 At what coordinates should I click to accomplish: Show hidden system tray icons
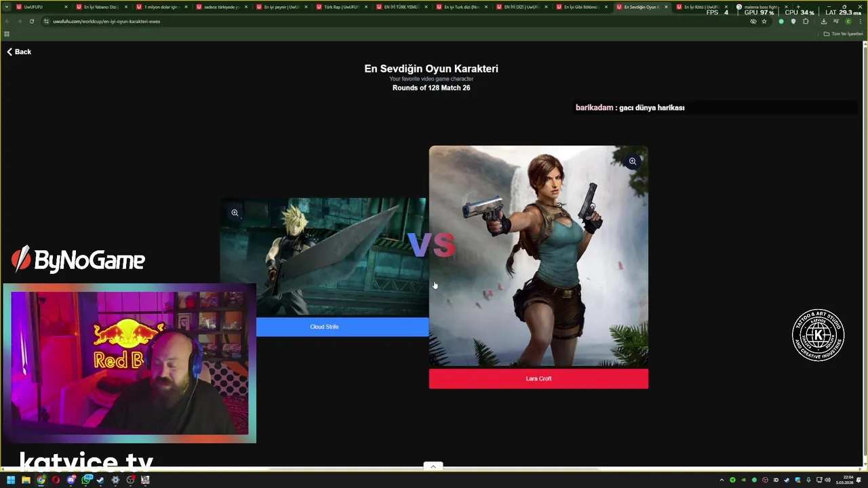coord(722,480)
